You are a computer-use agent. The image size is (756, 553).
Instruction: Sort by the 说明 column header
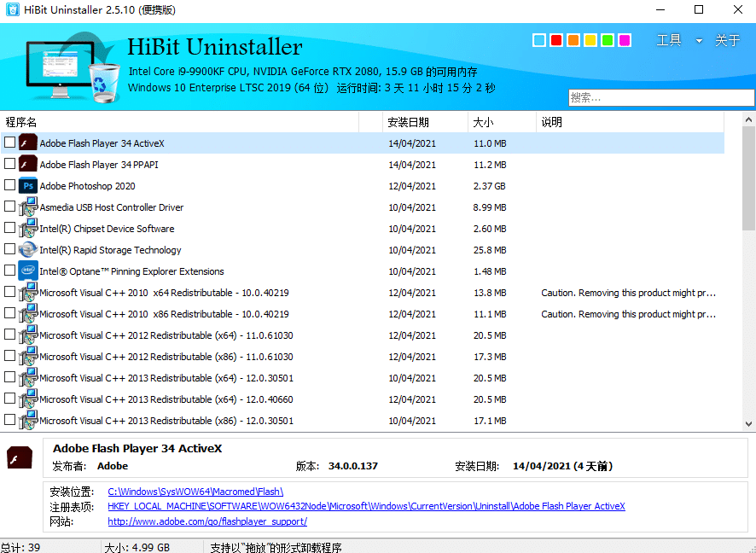click(x=631, y=122)
